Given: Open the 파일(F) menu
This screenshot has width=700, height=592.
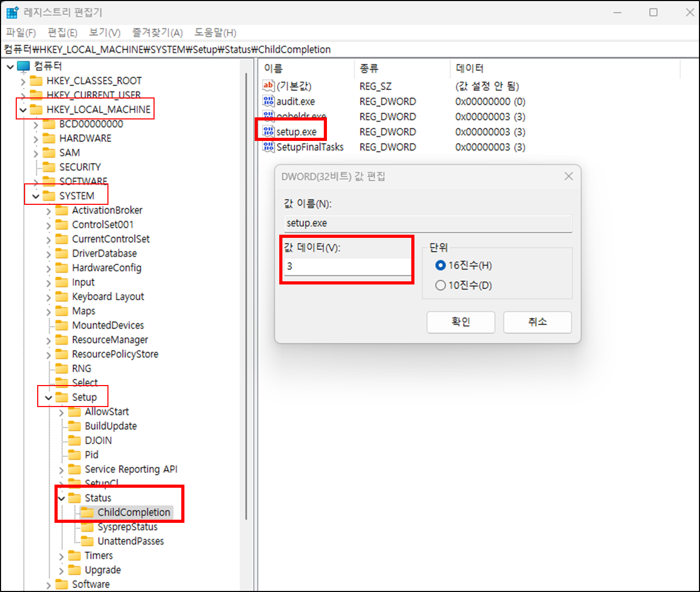Looking at the screenshot, I should (21, 32).
